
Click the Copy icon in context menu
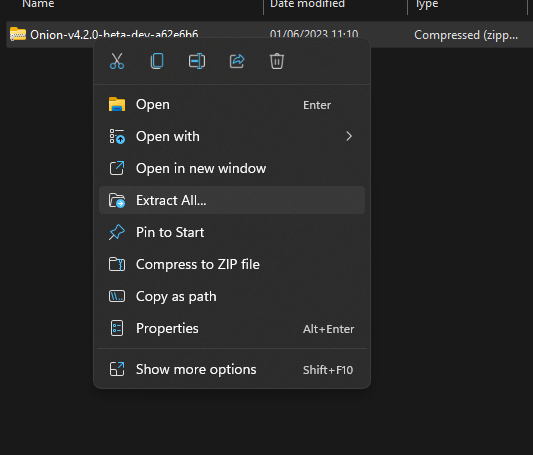[x=157, y=61]
